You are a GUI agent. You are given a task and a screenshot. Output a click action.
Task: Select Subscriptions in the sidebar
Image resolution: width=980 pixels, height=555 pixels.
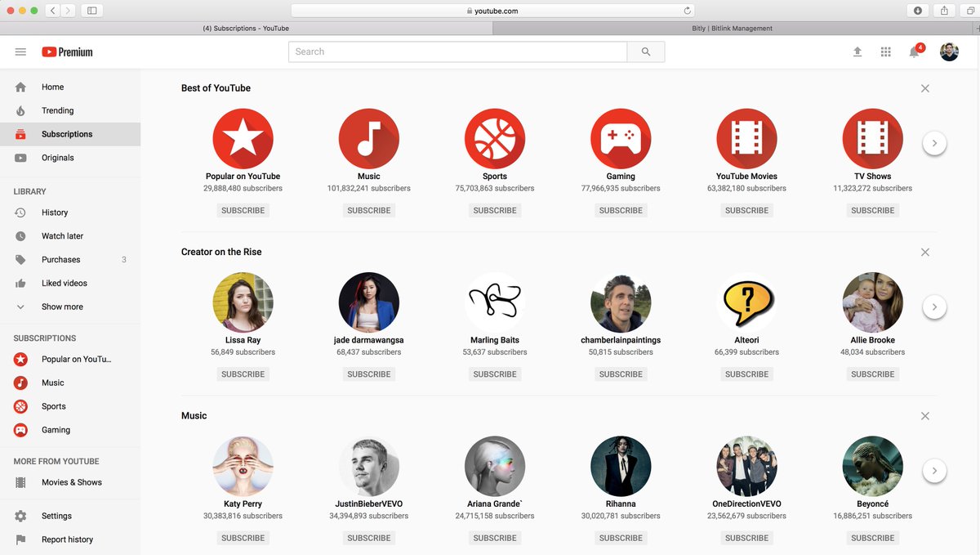coord(70,134)
